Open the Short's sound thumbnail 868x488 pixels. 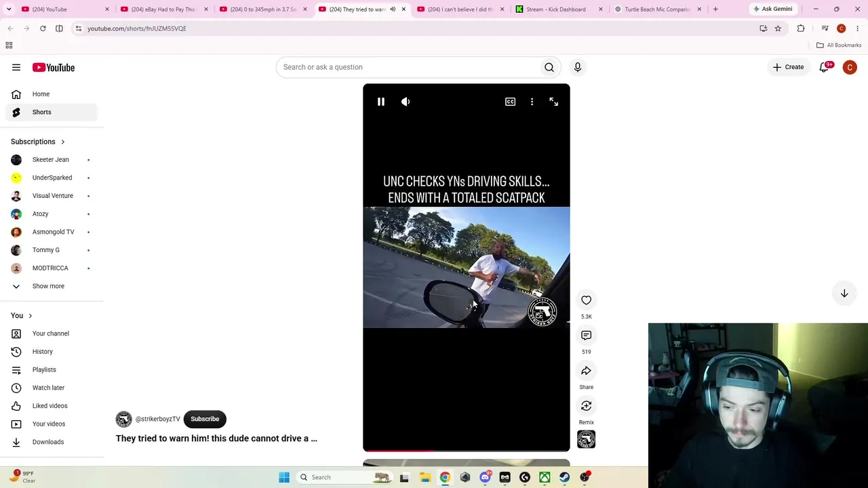(x=587, y=439)
